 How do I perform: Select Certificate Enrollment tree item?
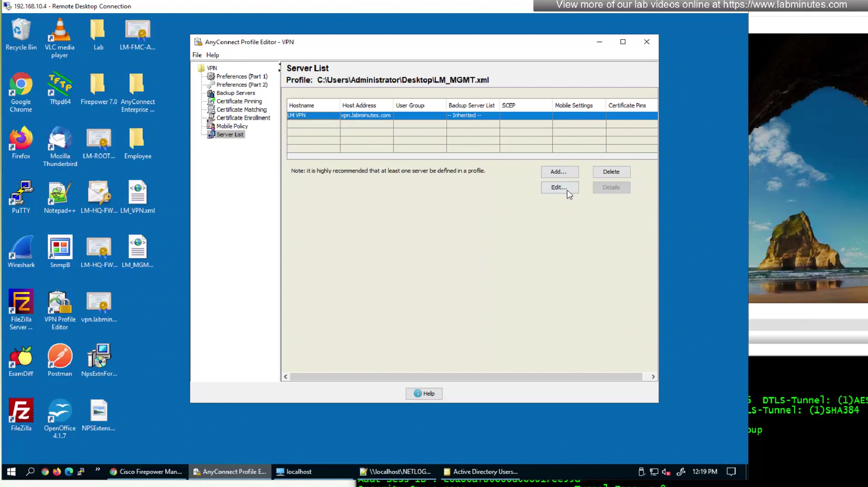(243, 118)
